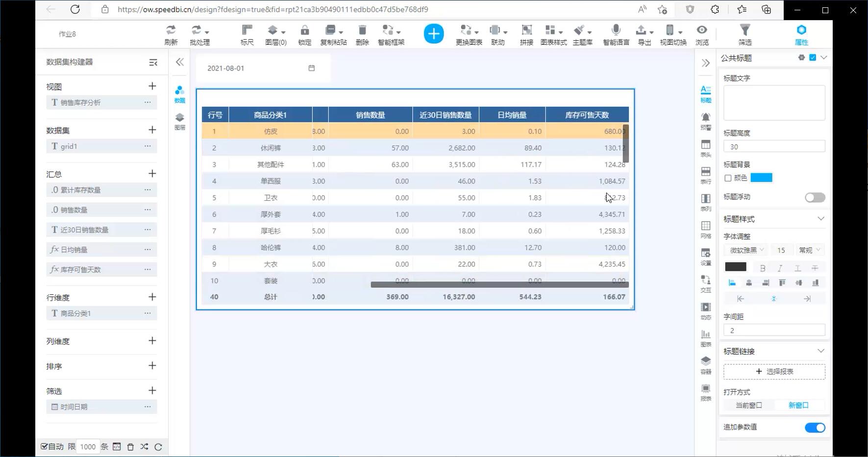
Task: Switch to the 图层 left side tab
Action: 179,120
